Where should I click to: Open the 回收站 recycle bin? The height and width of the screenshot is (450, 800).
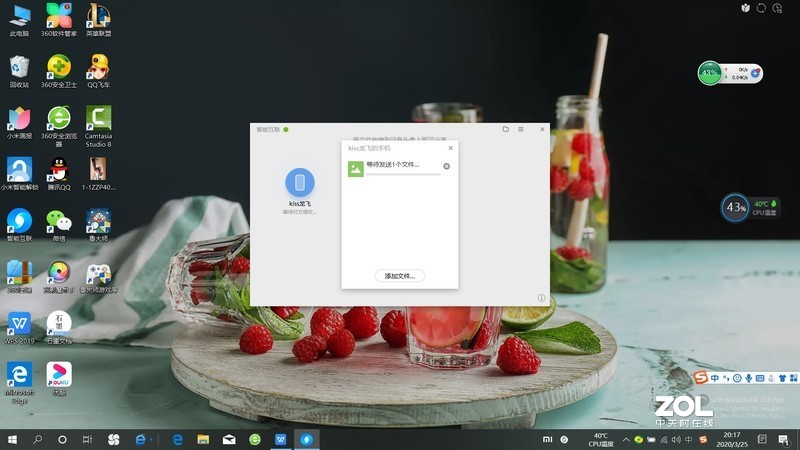[19, 71]
